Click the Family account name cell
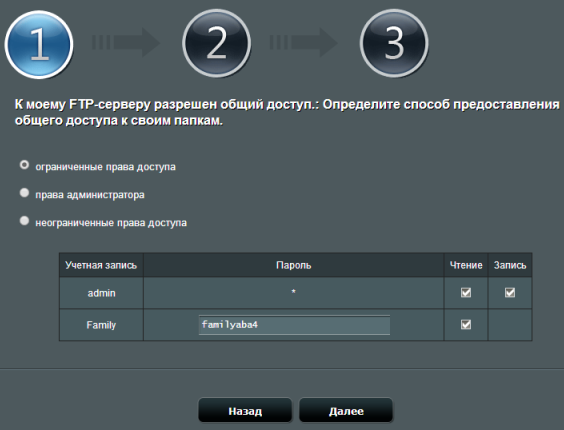 [101, 325]
